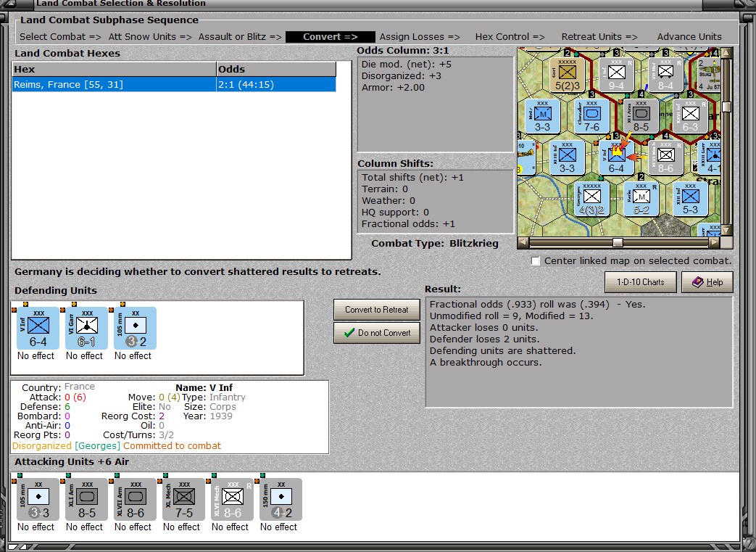Select the XLVII Arm 8-6 attacking unit
This screenshot has height=552, width=756.
136,499
